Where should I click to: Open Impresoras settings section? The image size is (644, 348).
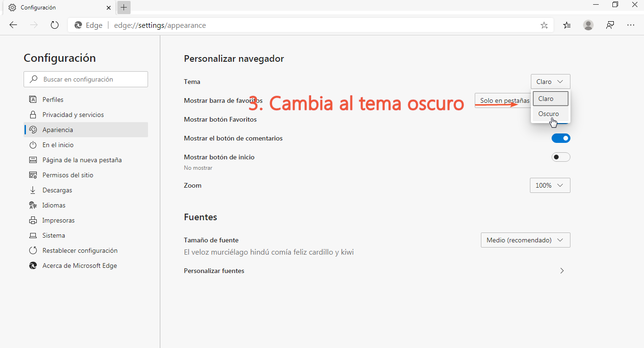[x=86, y=220]
